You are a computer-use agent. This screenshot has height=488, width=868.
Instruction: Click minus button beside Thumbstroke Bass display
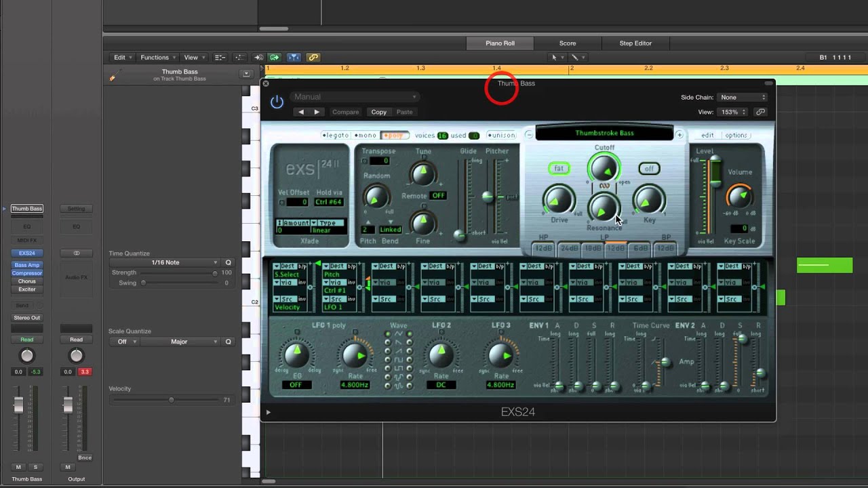[529, 135]
